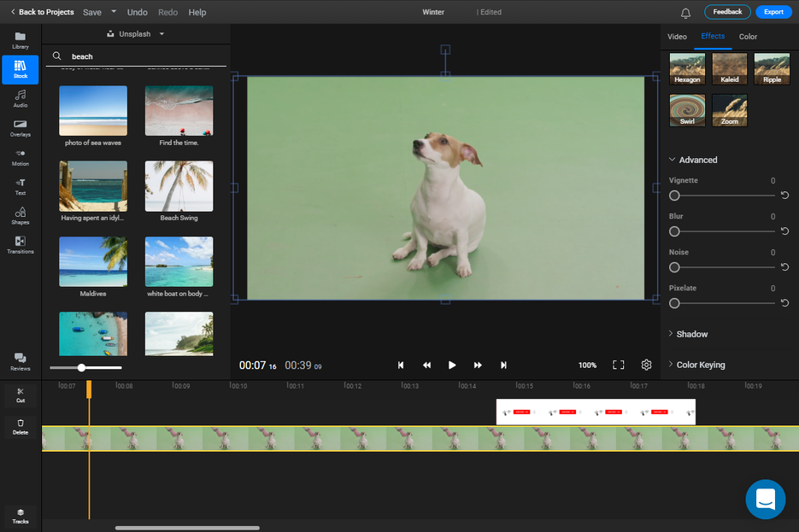The height and width of the screenshot is (532, 799).
Task: Open the Text panel
Action: coord(20,186)
